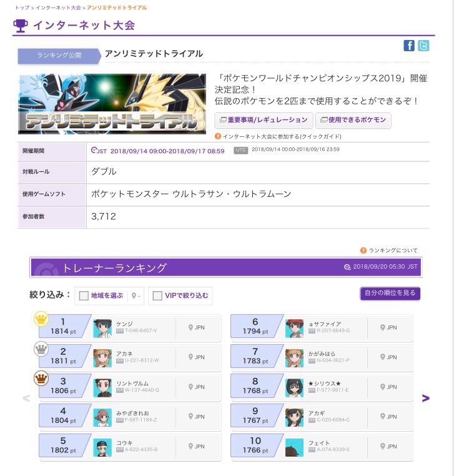Open みやざきれお's trainer avatar
This screenshot has height=476, width=454.
pos(102,417)
